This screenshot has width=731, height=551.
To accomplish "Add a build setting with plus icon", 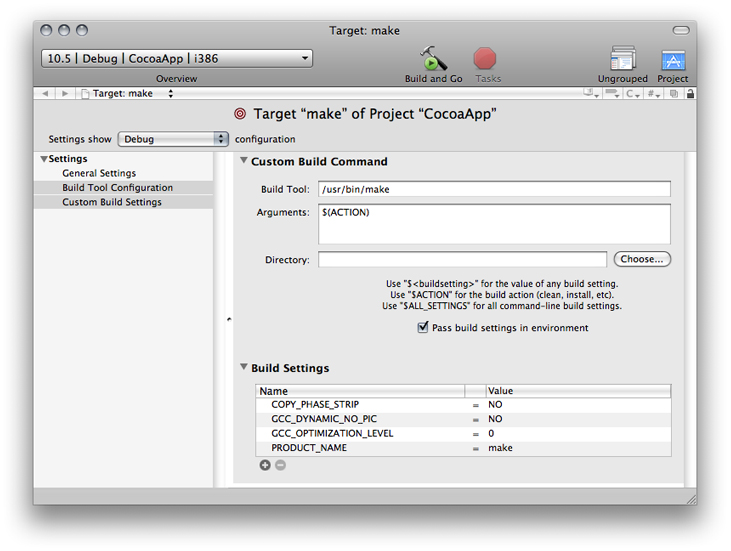I will [x=265, y=465].
